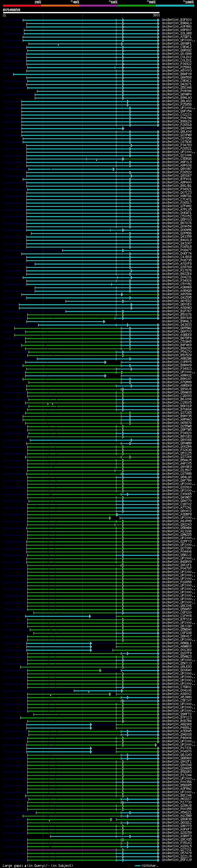Select hit label UniRef100_A3BEE9

coord(177,335)
